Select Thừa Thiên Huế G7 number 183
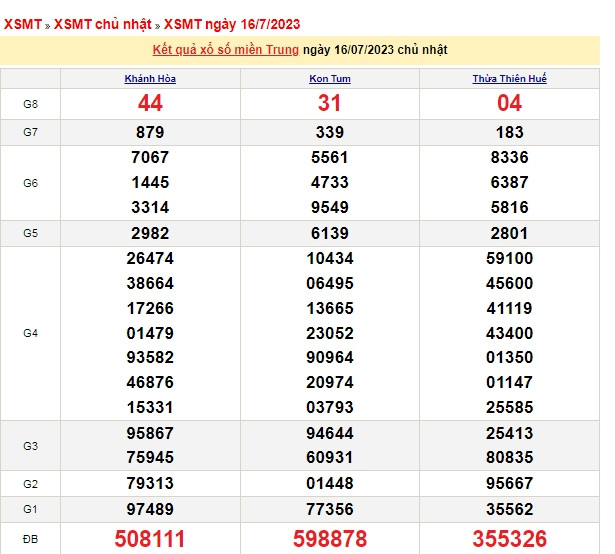615x554 pixels. click(x=510, y=132)
